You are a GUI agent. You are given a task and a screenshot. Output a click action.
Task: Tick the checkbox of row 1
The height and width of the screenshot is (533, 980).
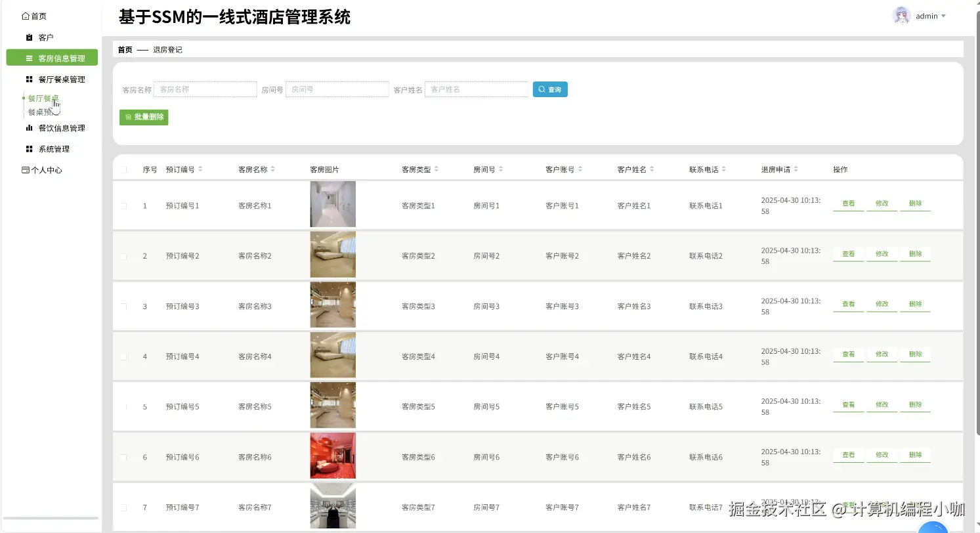124,204
